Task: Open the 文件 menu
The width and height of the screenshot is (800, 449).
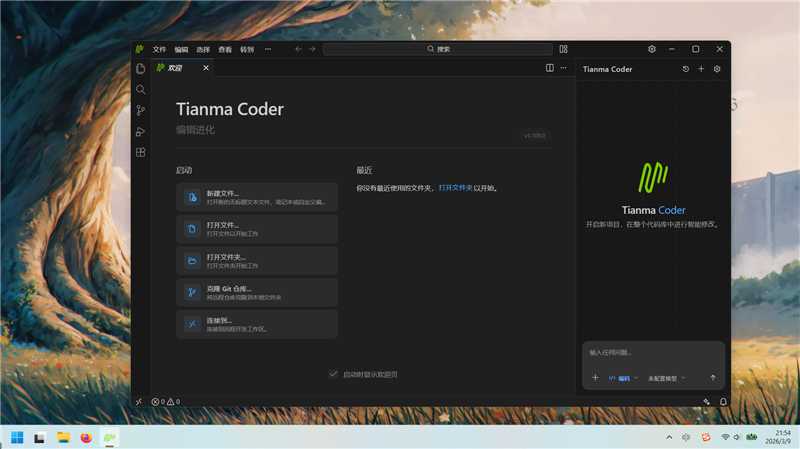Action: 159,49
